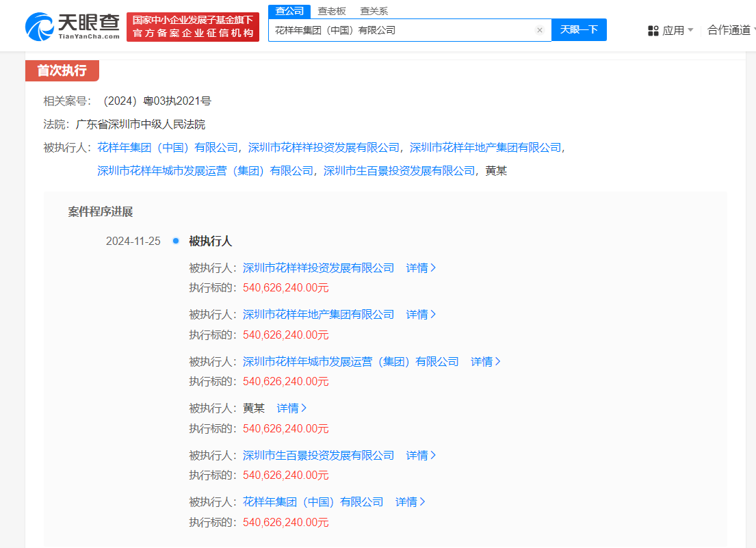Switch to the 查关系 tab
Image resolution: width=756 pixels, height=548 pixels.
(374, 11)
